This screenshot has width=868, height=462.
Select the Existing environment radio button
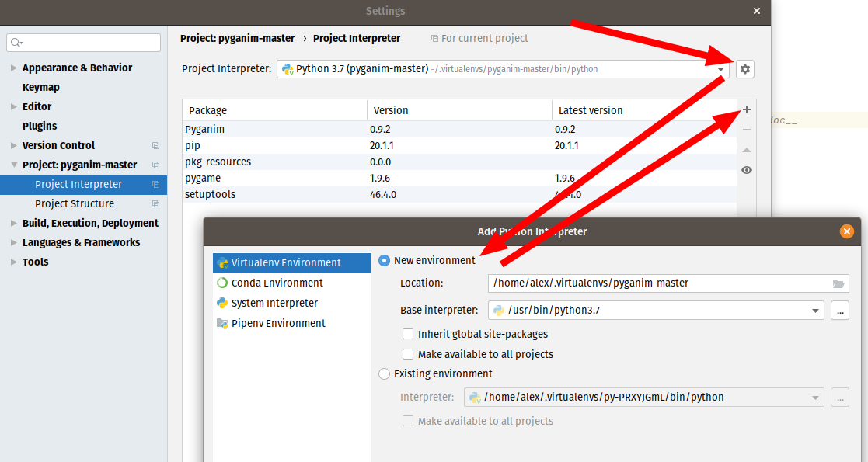pos(384,374)
